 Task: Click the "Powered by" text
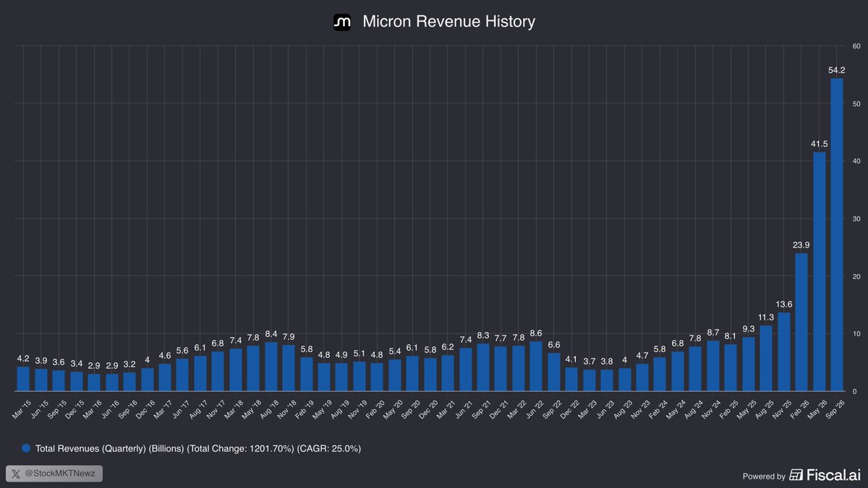click(x=764, y=476)
